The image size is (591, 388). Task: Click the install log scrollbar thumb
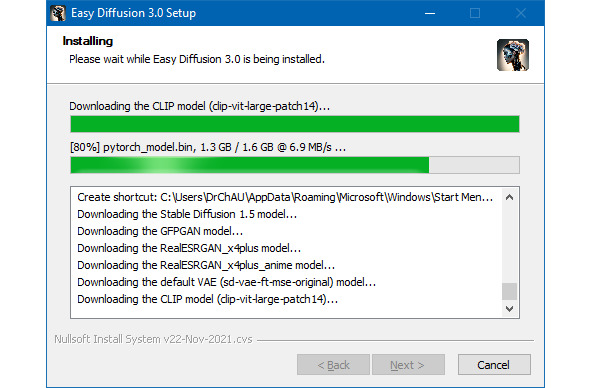(510, 291)
